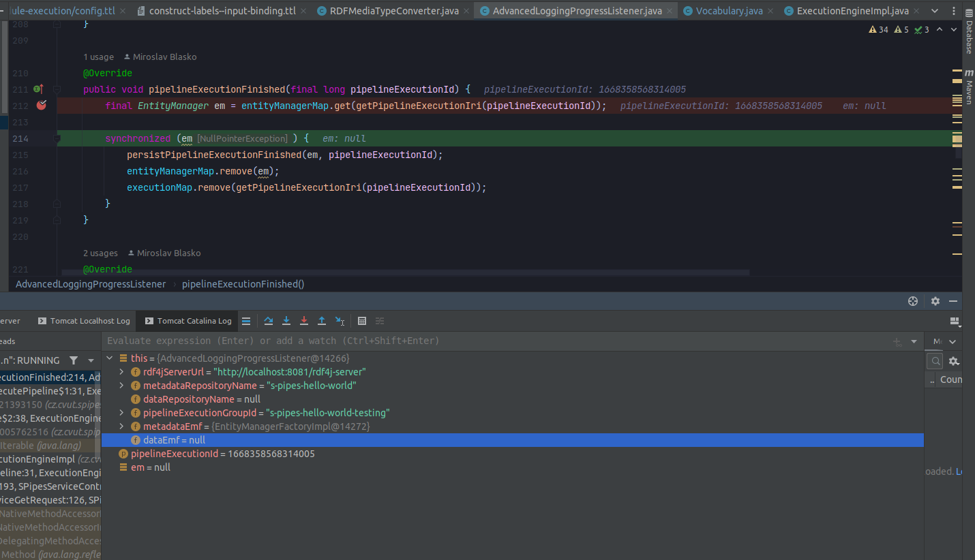Click the Step Over debugger icon

pyautogui.click(x=268, y=321)
